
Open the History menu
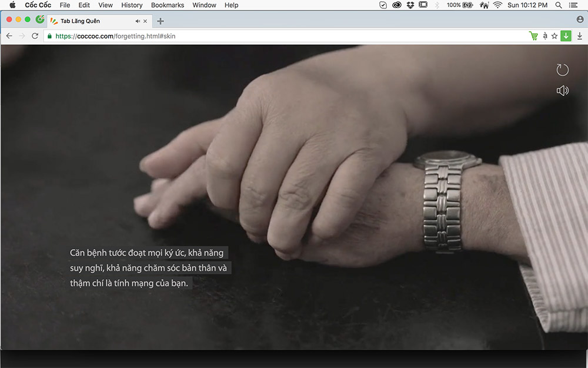click(132, 5)
